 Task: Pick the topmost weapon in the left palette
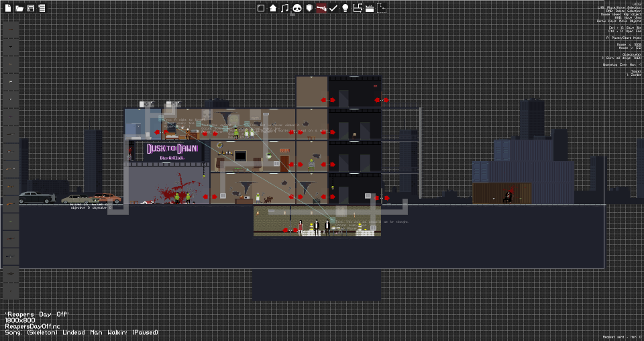[11, 30]
